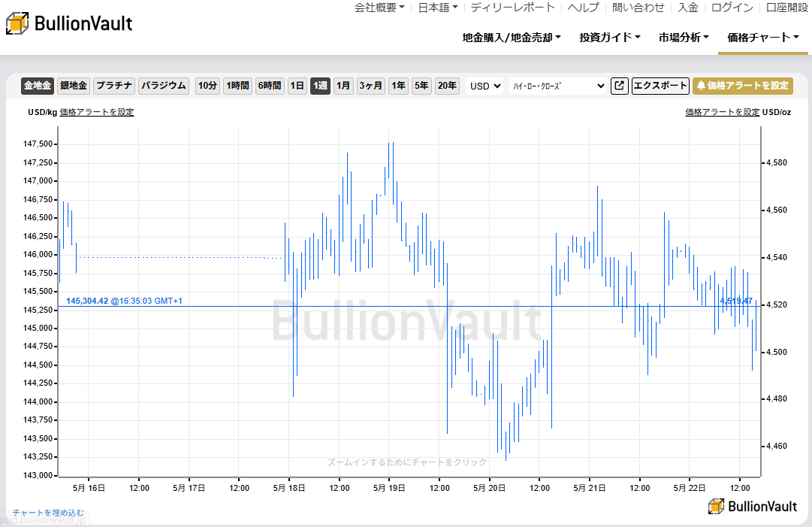Viewport: 812px width, 527px height.
Task: Switch chart range to 20年
Action: click(x=447, y=86)
